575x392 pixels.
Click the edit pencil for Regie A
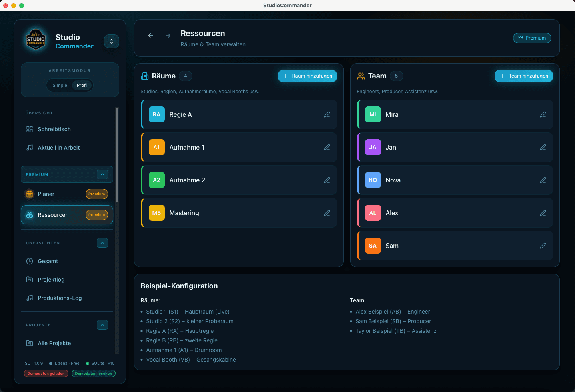point(327,114)
